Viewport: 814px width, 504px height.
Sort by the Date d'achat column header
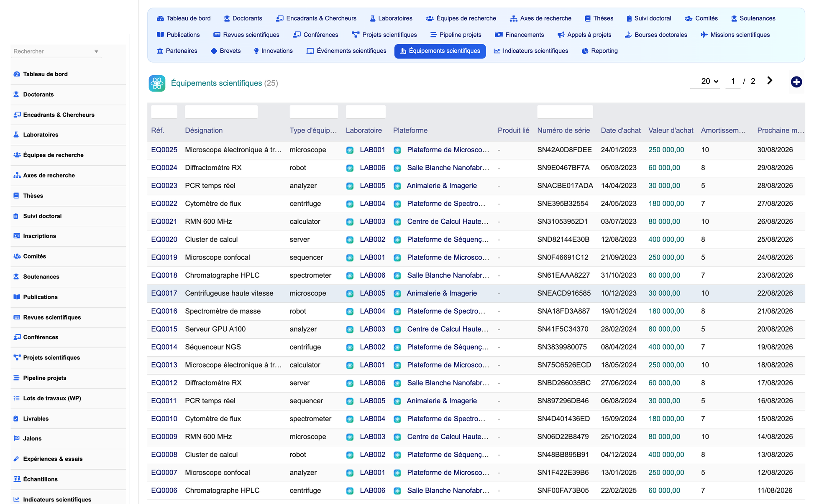[x=620, y=130]
